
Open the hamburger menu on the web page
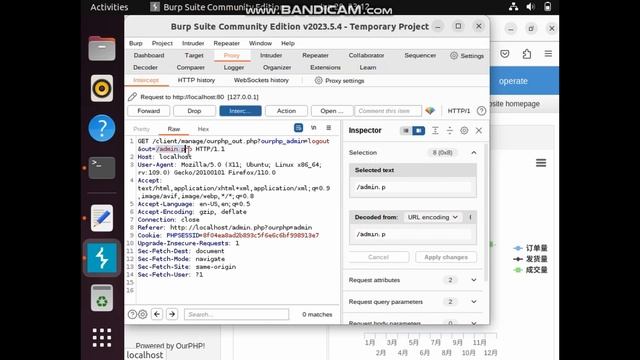tap(541, 163)
